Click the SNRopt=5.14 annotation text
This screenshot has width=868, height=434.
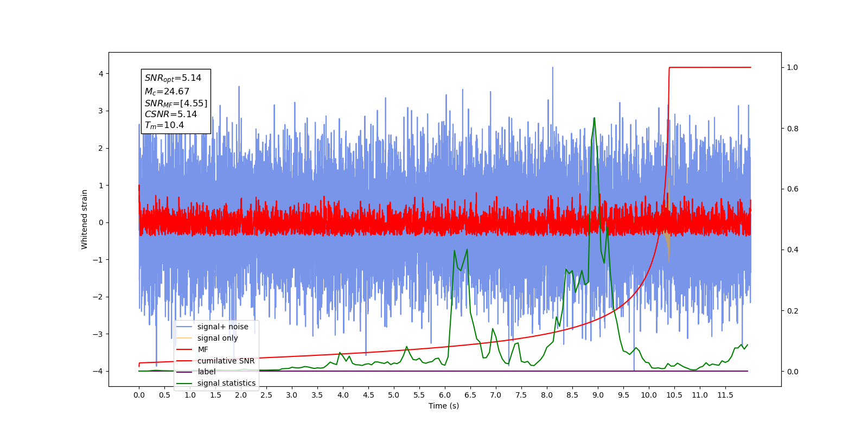[x=173, y=78]
